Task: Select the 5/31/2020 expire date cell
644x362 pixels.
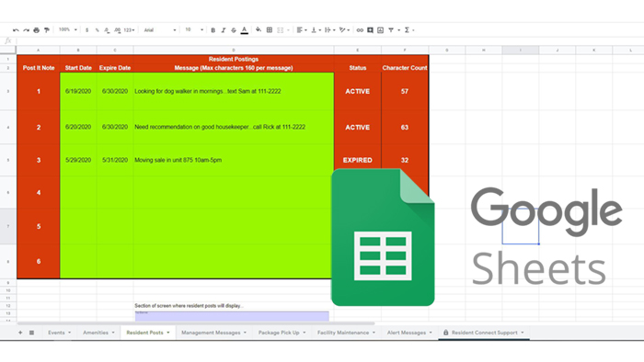Action: point(115,160)
